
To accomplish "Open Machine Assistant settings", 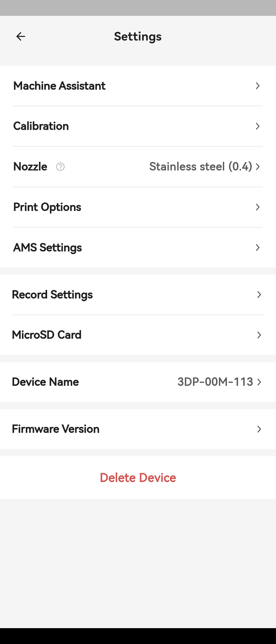I will 59,86.
